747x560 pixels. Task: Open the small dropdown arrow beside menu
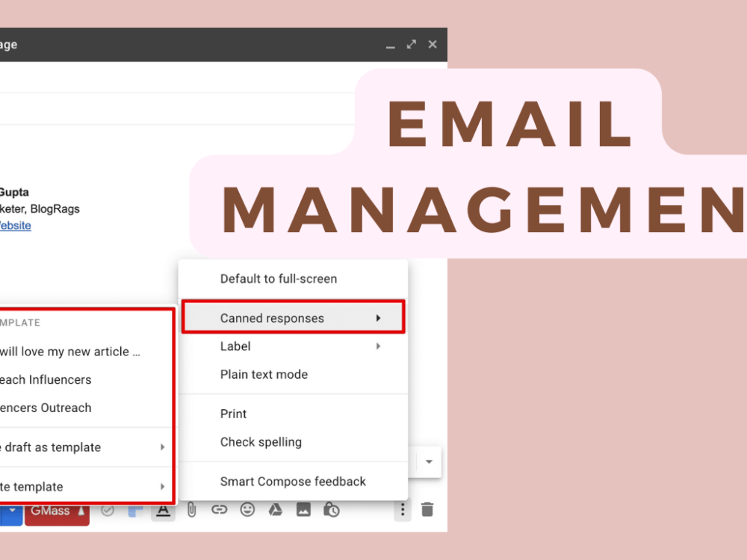(429, 461)
